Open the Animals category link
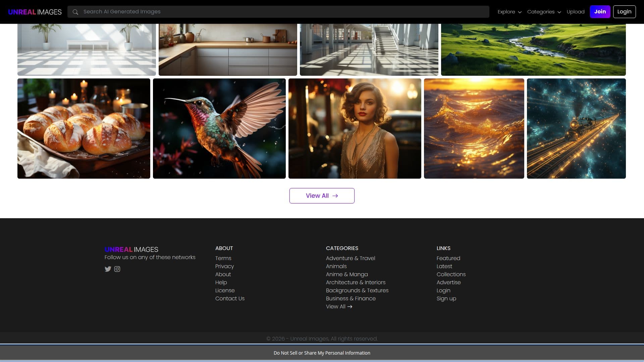 tap(336, 266)
